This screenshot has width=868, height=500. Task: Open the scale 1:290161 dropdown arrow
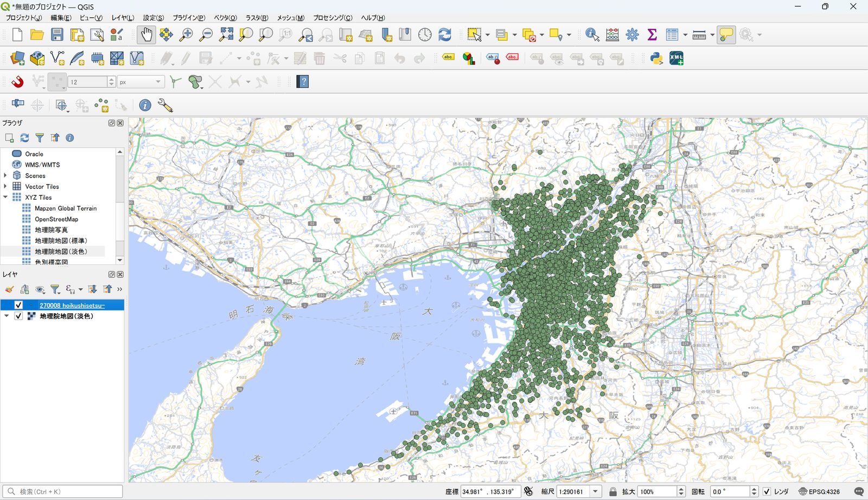click(x=595, y=491)
